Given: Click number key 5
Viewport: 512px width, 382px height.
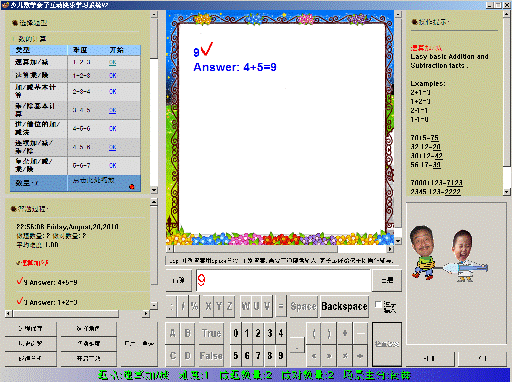Looking at the screenshot, I should point(236,355).
